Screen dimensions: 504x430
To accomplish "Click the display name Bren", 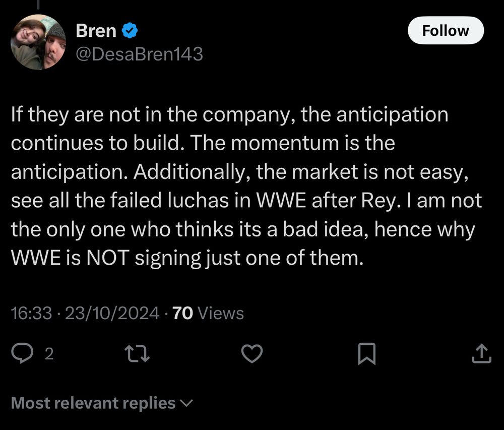I will (96, 31).
